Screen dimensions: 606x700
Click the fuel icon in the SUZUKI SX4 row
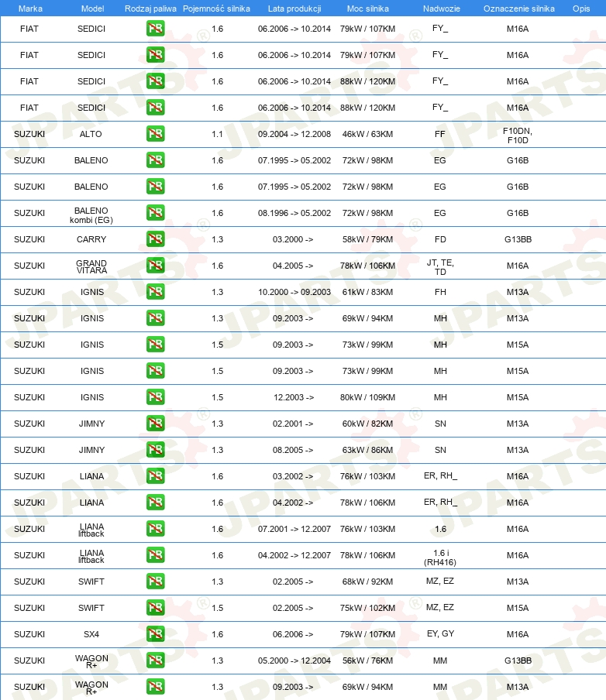click(x=156, y=634)
